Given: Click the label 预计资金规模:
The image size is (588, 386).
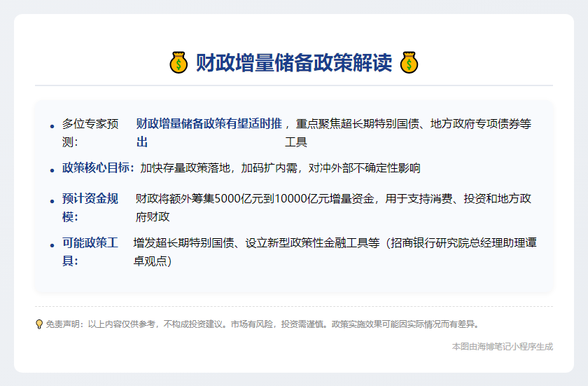Looking at the screenshot, I should (x=90, y=207).
